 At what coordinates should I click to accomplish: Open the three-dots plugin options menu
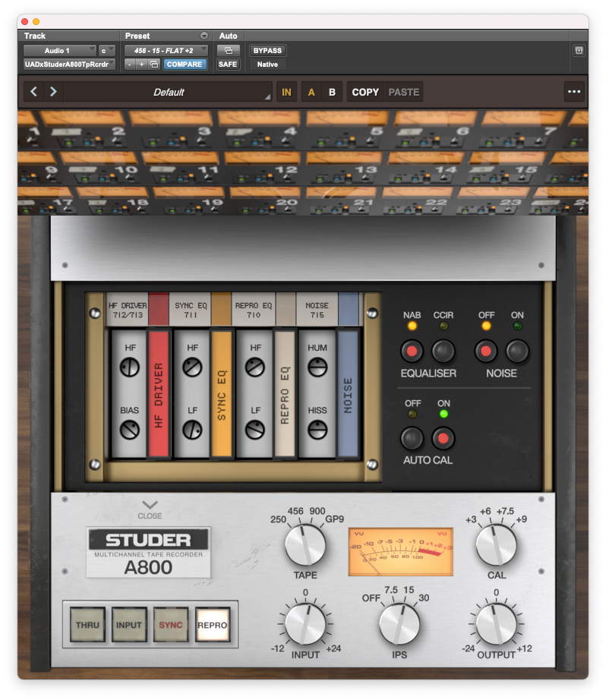pyautogui.click(x=574, y=92)
